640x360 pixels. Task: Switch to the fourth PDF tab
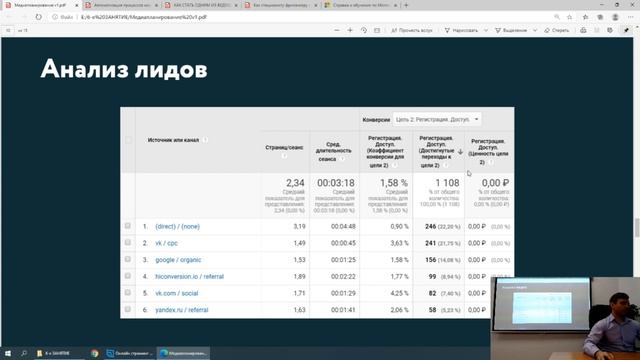click(281, 5)
